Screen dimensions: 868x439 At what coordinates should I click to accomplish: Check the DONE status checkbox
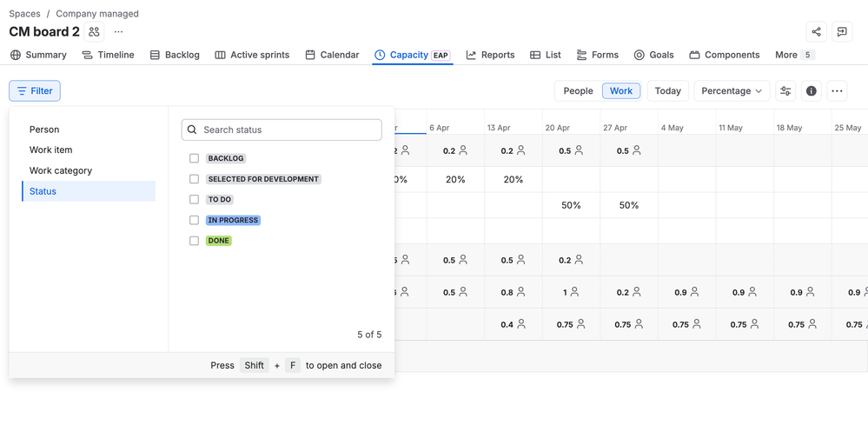point(194,241)
